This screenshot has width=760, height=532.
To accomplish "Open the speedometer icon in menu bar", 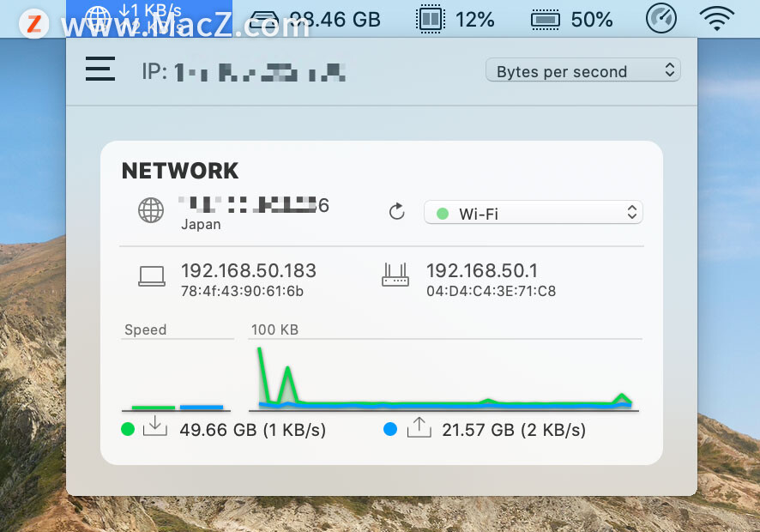I will [x=661, y=18].
